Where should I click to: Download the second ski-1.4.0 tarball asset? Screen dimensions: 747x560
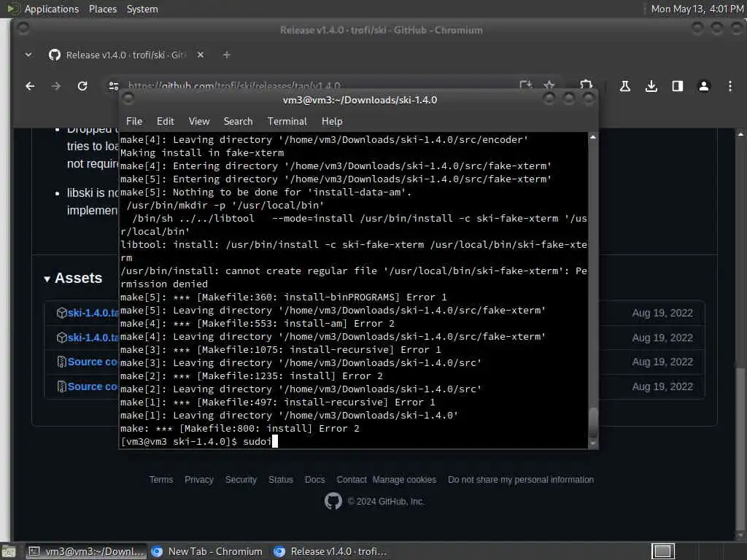pos(93,338)
